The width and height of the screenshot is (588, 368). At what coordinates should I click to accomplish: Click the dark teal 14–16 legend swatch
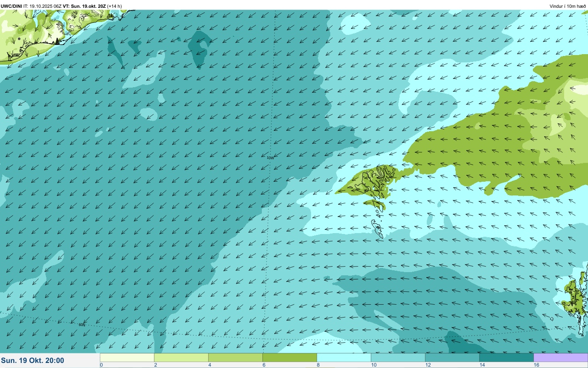506,357
